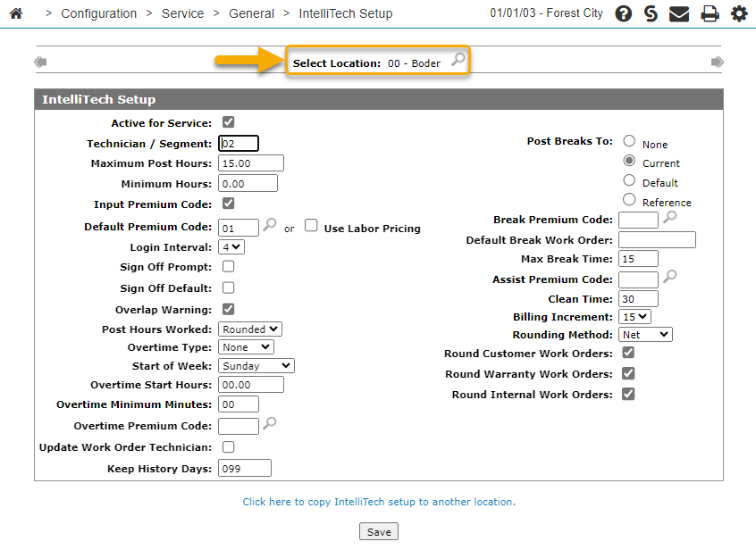Open General breadcrumb item
Image resolution: width=756 pixels, height=550 pixels.
[x=251, y=13]
